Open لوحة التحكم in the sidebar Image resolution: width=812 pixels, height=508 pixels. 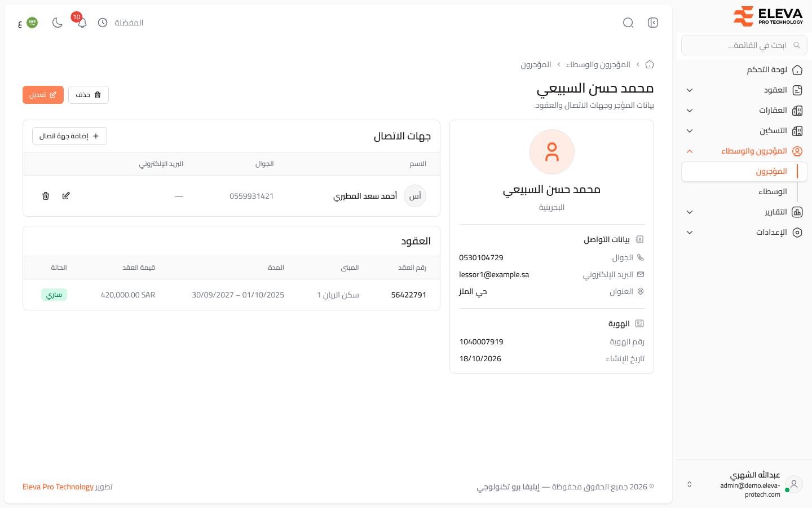(x=744, y=70)
